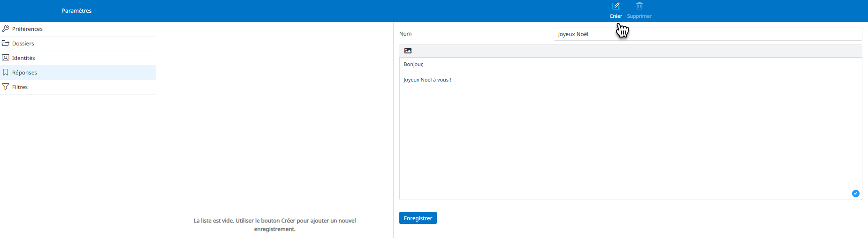
Task: Click the funnel icon beside Filtres
Action: point(6,87)
